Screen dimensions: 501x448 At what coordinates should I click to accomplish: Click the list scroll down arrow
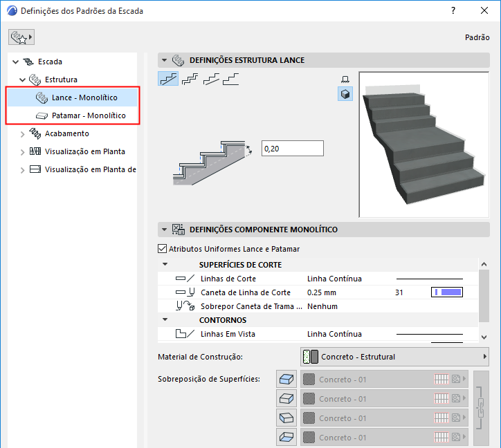pos(484,337)
